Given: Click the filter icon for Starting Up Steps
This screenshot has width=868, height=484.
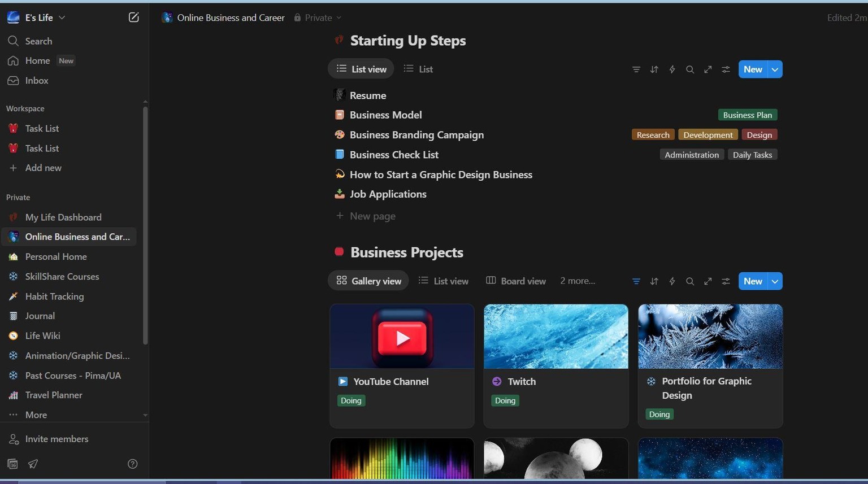Looking at the screenshot, I should (x=636, y=69).
